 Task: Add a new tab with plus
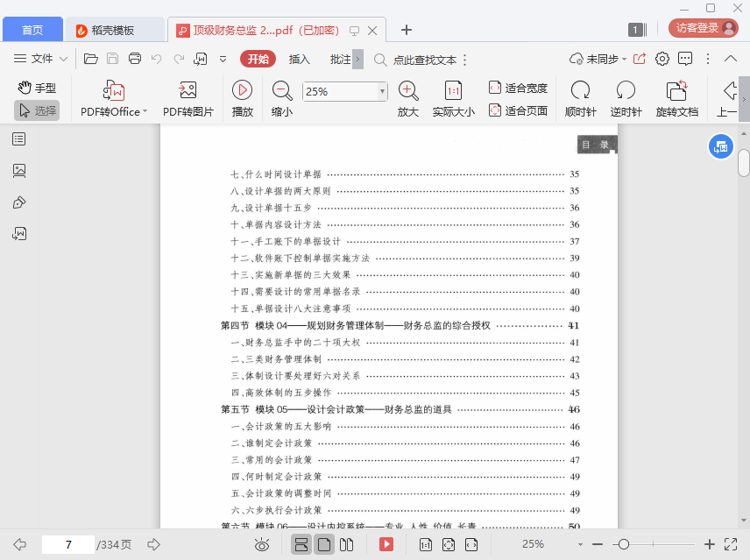pyautogui.click(x=407, y=30)
